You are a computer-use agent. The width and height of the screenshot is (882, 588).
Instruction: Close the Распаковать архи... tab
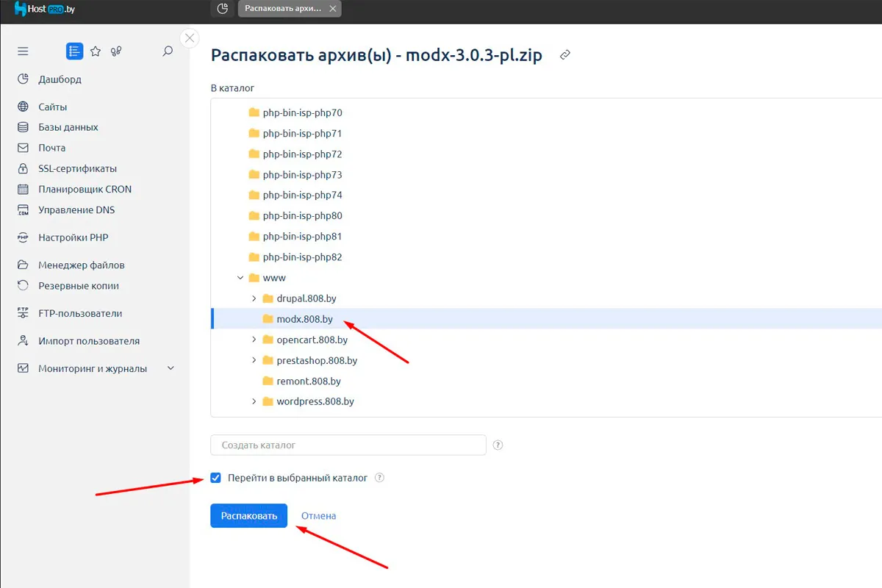tap(333, 9)
